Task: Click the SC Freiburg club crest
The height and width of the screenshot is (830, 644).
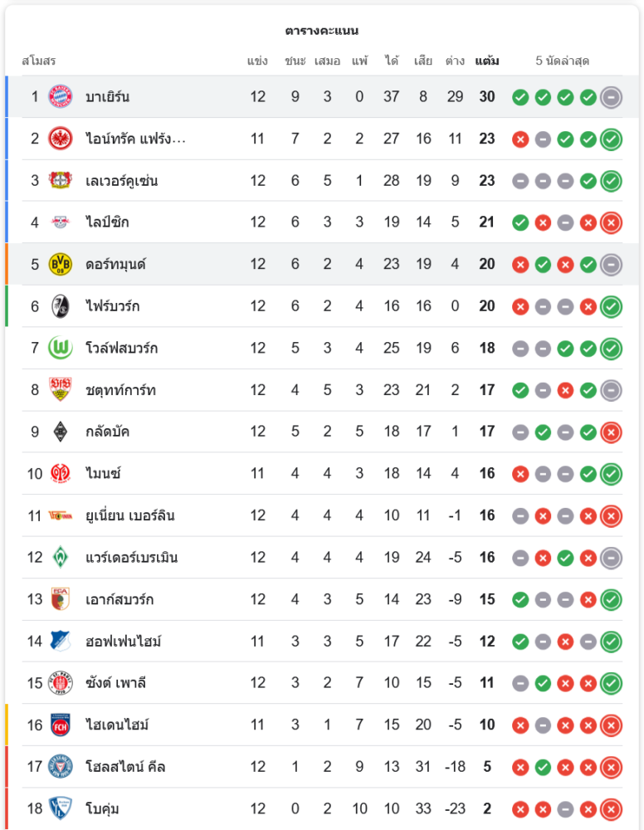Action: coord(61,305)
